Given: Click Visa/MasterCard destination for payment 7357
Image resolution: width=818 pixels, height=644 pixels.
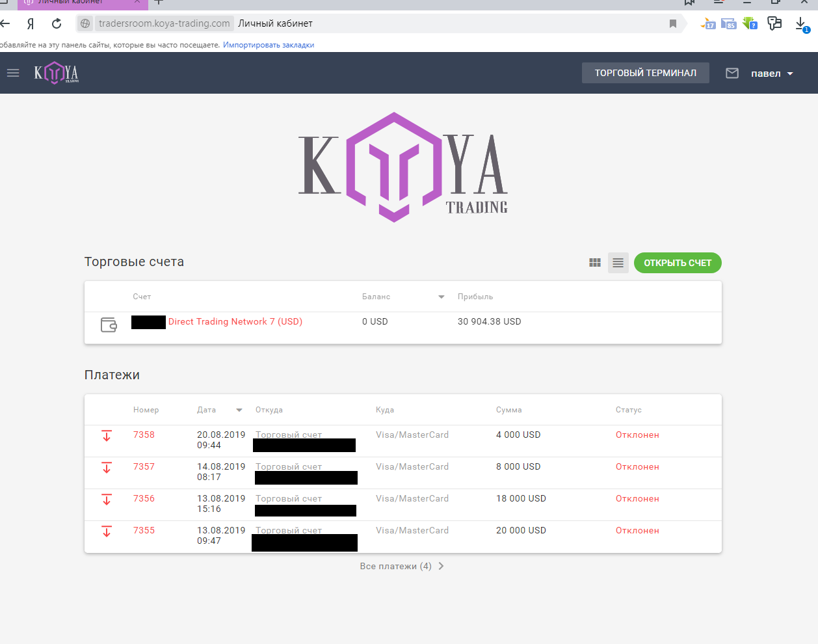Looking at the screenshot, I should [412, 466].
